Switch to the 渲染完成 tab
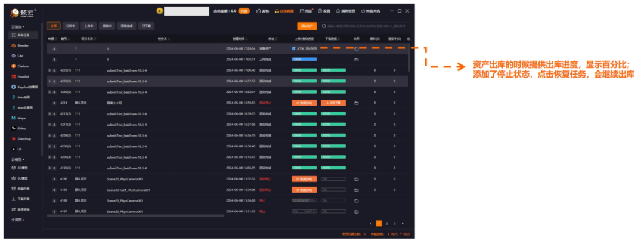 pyautogui.click(x=126, y=26)
